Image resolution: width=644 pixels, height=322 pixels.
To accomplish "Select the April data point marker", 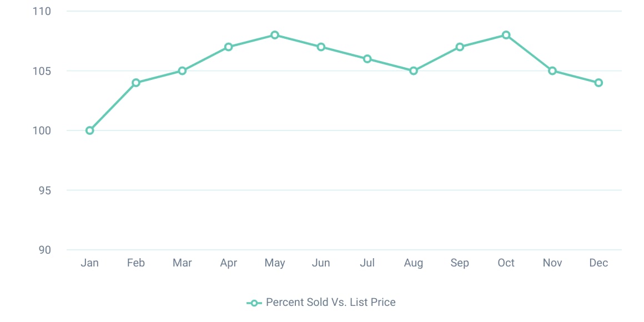I will tap(228, 47).
